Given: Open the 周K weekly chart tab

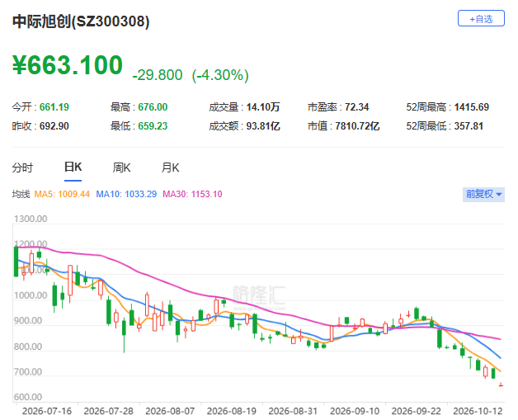Looking at the screenshot, I should (121, 168).
